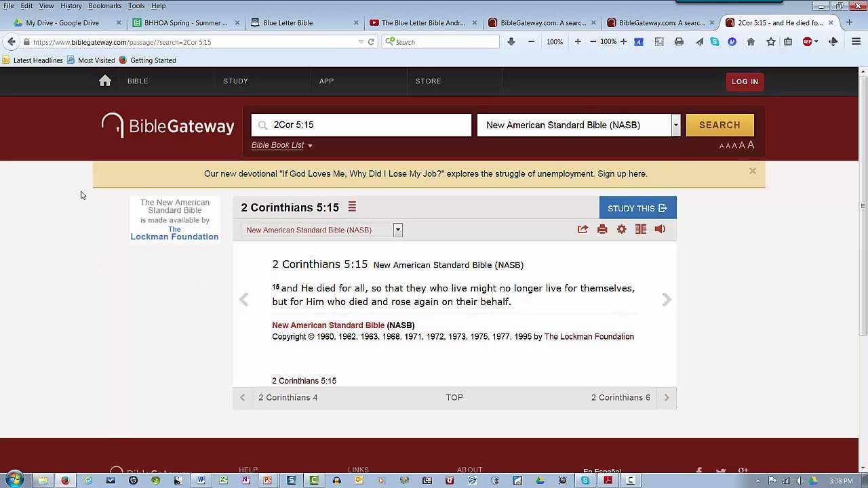The width and height of the screenshot is (868, 488).
Task: Click the Sign up here devotional link
Action: click(623, 174)
